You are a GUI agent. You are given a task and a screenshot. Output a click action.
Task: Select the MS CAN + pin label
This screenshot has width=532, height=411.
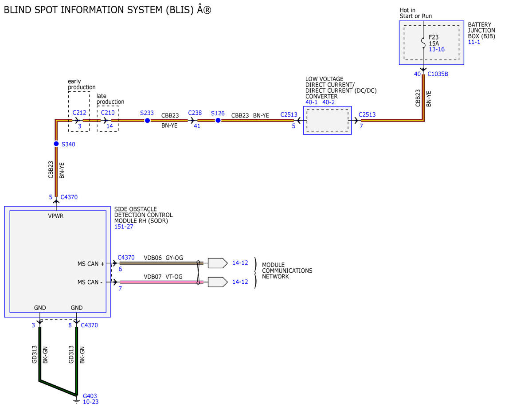click(x=91, y=264)
